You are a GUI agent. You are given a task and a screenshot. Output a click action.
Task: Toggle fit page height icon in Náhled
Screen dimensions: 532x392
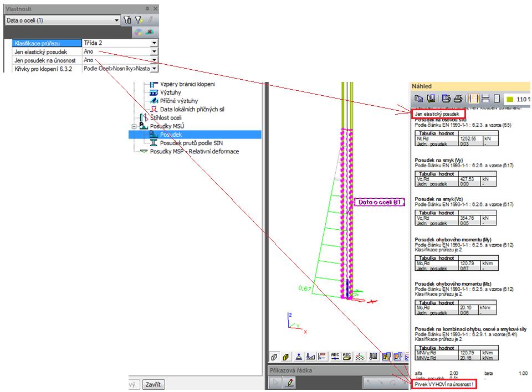coord(485,99)
